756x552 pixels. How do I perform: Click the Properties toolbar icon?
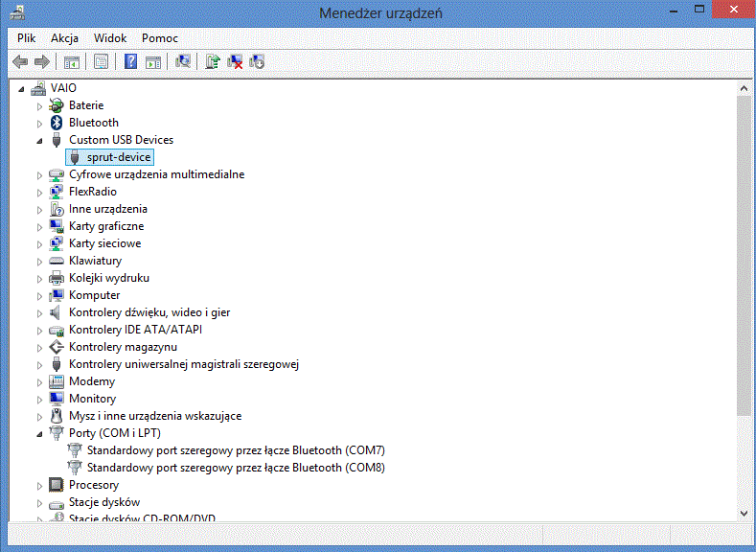pos(101,61)
